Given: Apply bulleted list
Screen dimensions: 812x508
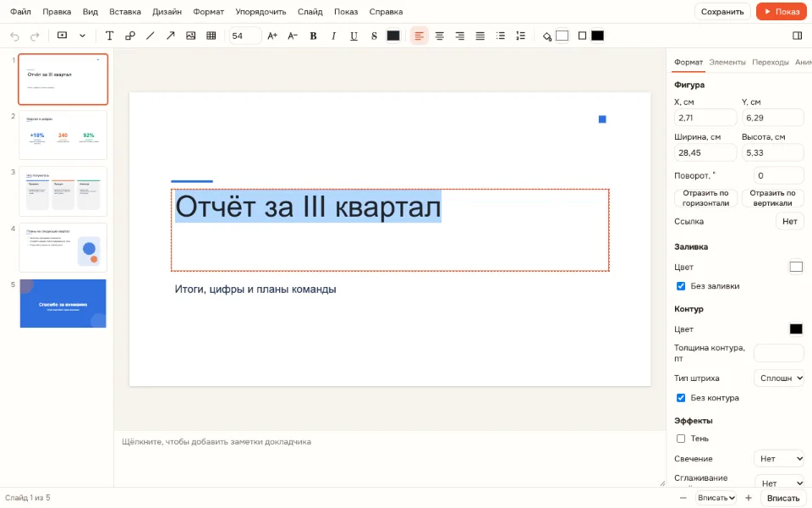Looking at the screenshot, I should 500,36.
